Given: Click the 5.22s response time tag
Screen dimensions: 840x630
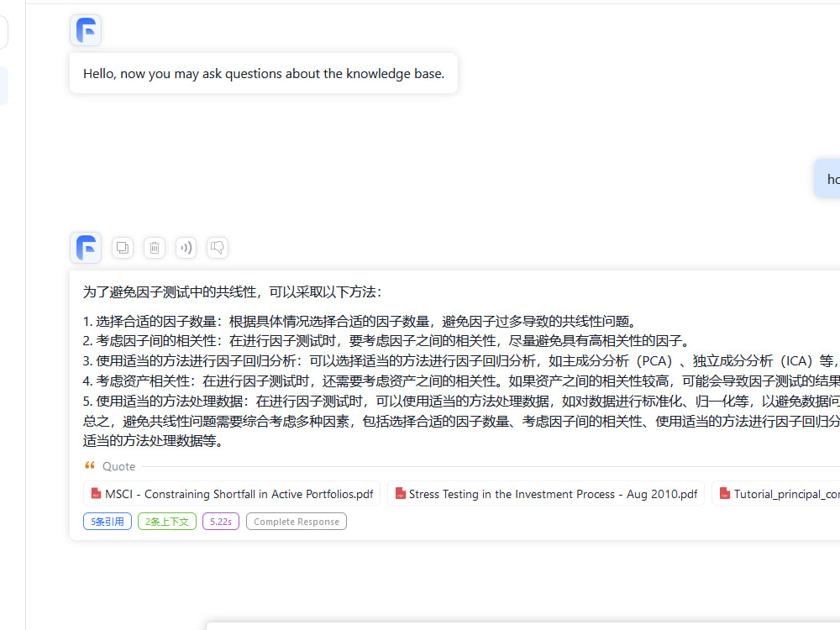Looking at the screenshot, I should click(221, 522).
